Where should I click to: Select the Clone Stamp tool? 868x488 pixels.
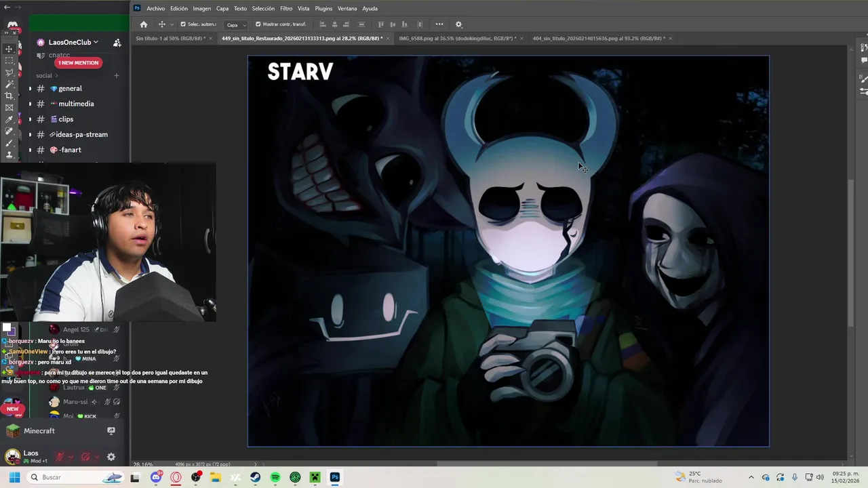[x=9, y=155]
